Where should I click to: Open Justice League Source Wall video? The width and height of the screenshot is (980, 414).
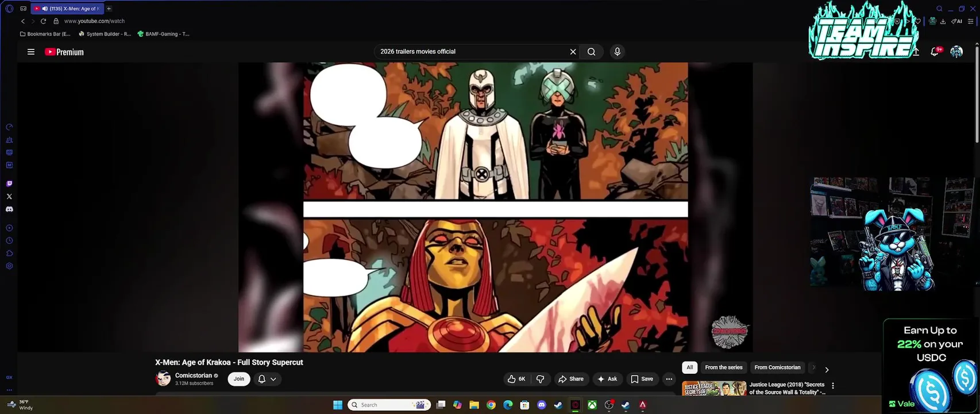coord(787,388)
